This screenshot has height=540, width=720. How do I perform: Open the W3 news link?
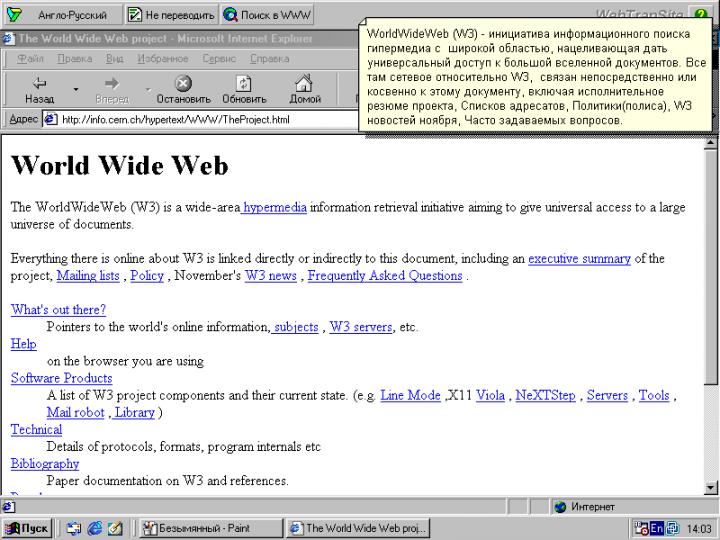coord(271,276)
